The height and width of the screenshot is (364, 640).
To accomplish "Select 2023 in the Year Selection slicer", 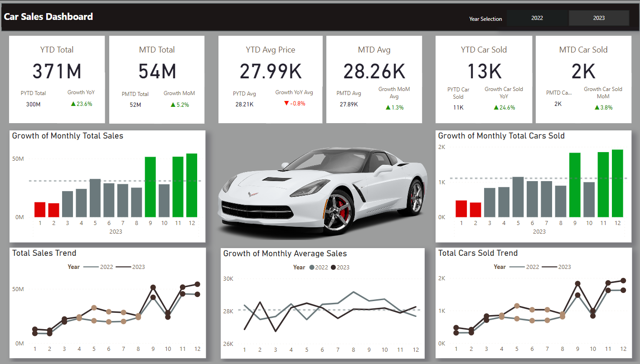I will click(599, 18).
